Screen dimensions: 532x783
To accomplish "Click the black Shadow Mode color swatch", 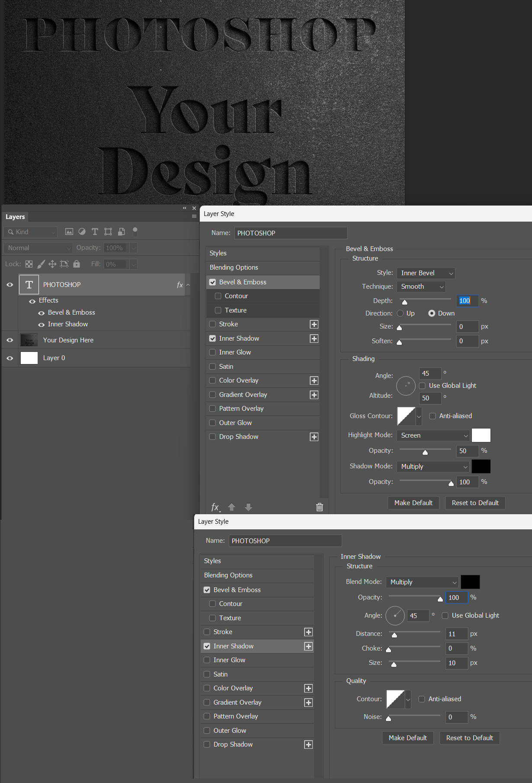I will point(481,467).
